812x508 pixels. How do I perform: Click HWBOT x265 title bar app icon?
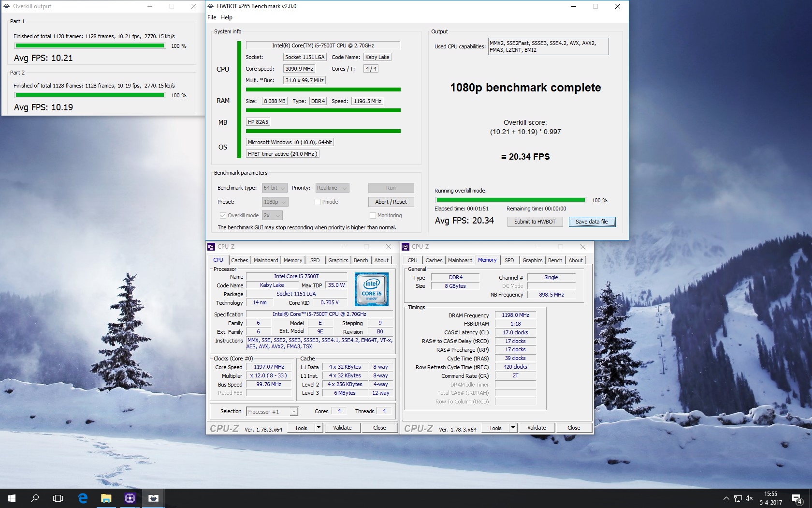coord(210,6)
